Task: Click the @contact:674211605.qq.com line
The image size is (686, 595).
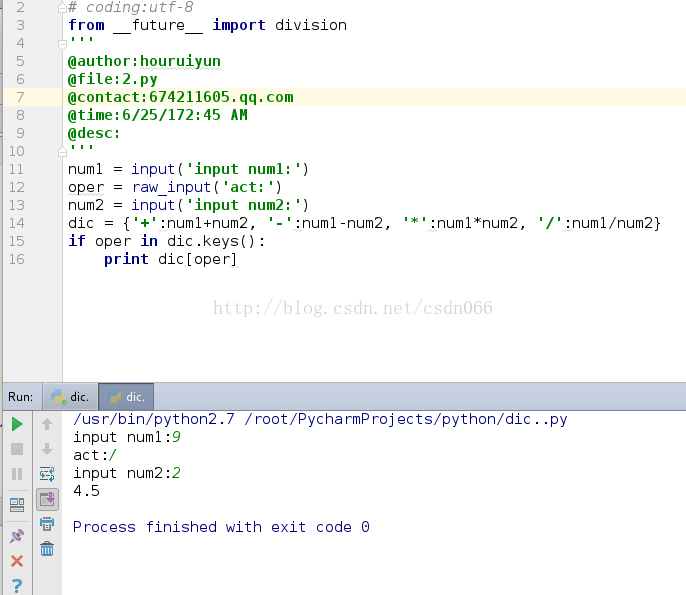Action: [x=180, y=97]
